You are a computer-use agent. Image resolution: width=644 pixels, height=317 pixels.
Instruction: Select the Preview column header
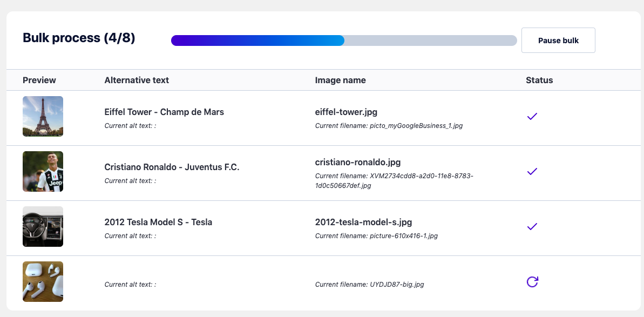click(39, 80)
